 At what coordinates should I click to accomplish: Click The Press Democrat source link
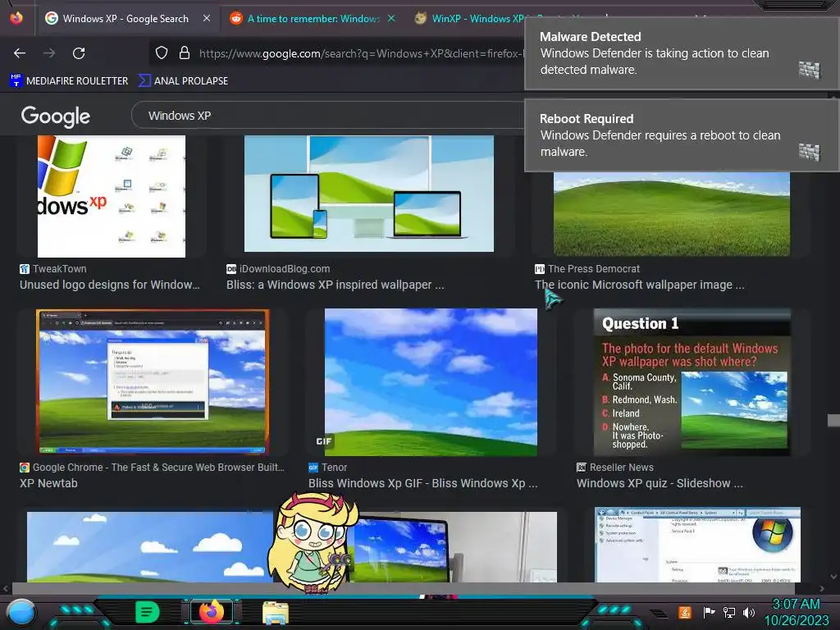[x=587, y=269]
